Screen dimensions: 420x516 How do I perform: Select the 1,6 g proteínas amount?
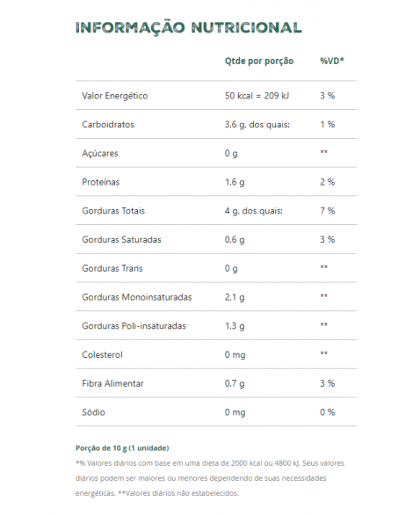235,182
